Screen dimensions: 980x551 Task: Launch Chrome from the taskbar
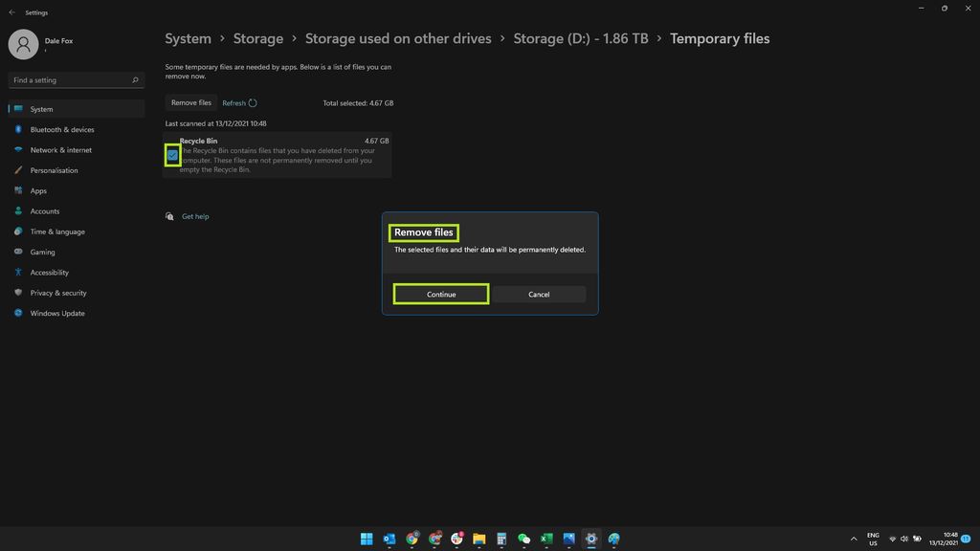[x=412, y=539]
